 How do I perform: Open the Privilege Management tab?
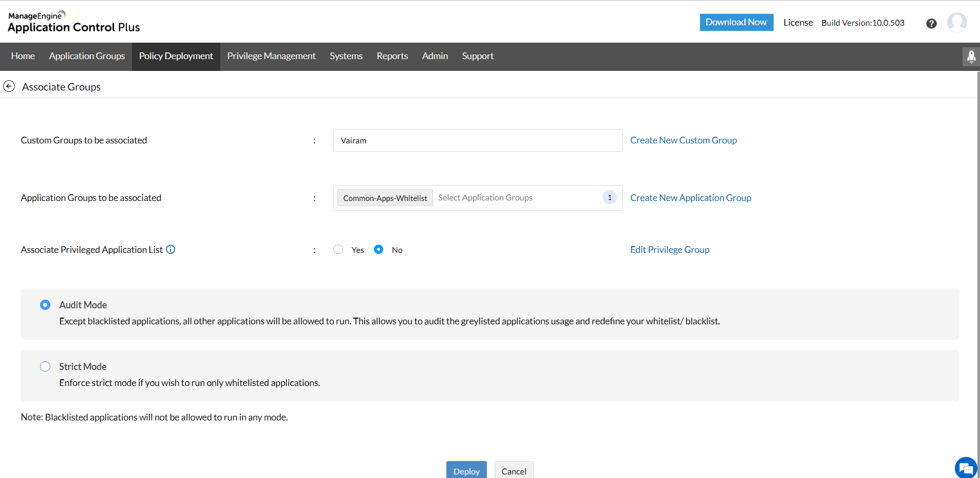(x=271, y=56)
